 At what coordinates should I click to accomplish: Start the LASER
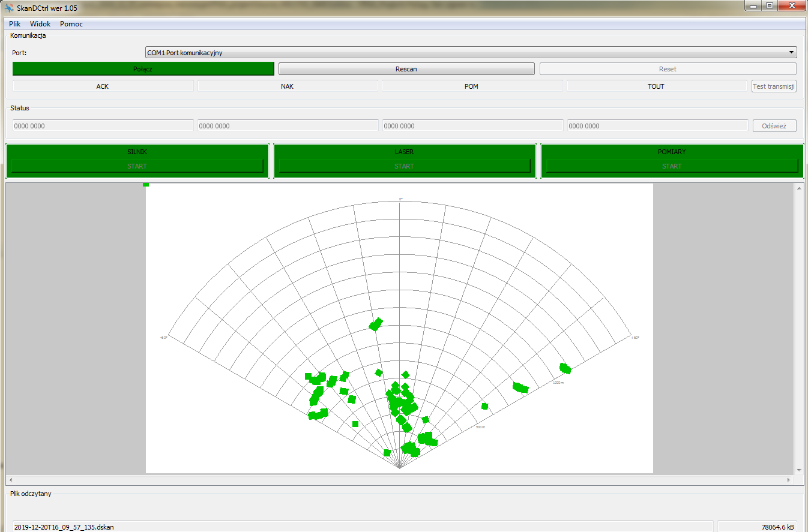[x=404, y=166]
